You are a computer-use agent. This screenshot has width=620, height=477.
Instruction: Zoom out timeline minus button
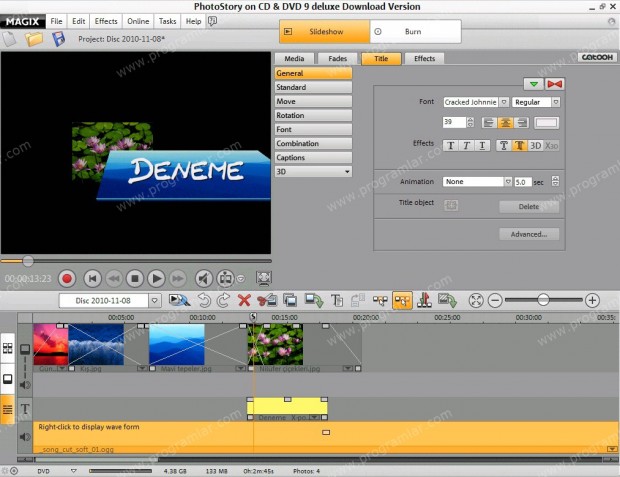tap(495, 301)
